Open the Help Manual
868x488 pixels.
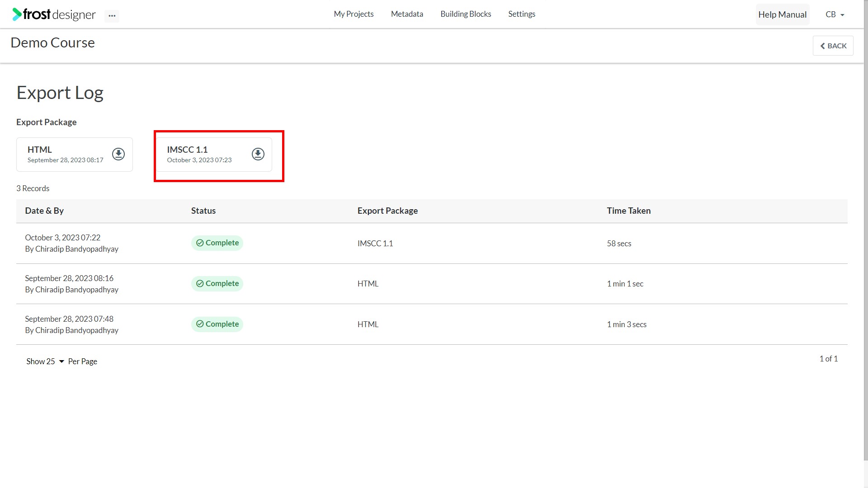pyautogui.click(x=782, y=14)
